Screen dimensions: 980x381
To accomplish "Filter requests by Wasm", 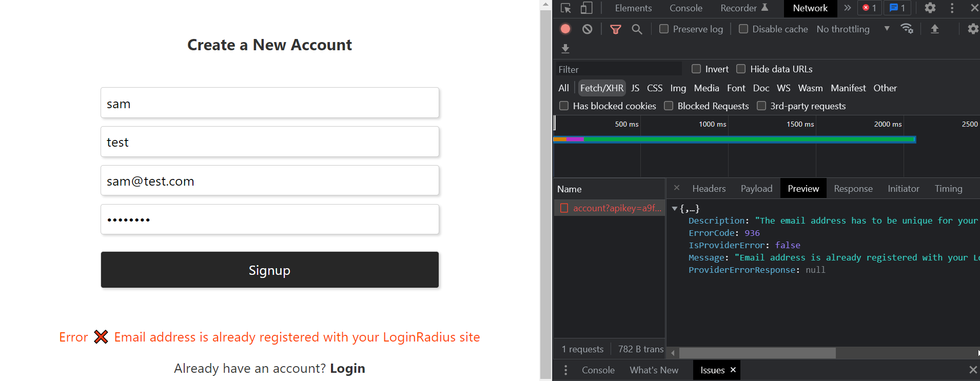I will click(810, 88).
